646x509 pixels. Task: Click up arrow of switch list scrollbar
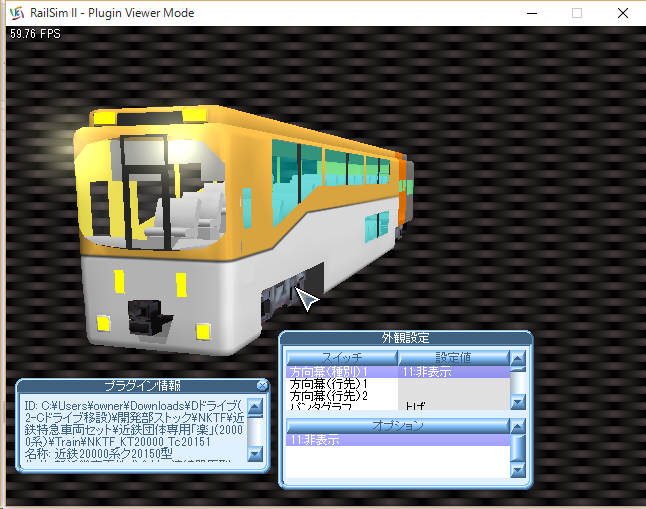(x=518, y=358)
